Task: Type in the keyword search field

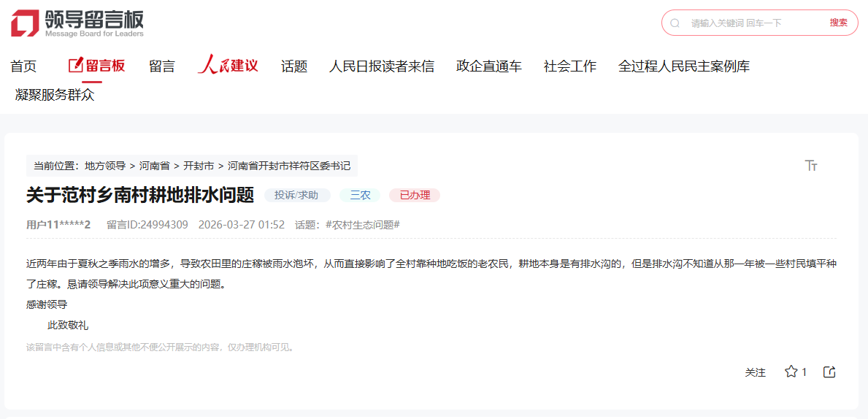Action: (752, 23)
